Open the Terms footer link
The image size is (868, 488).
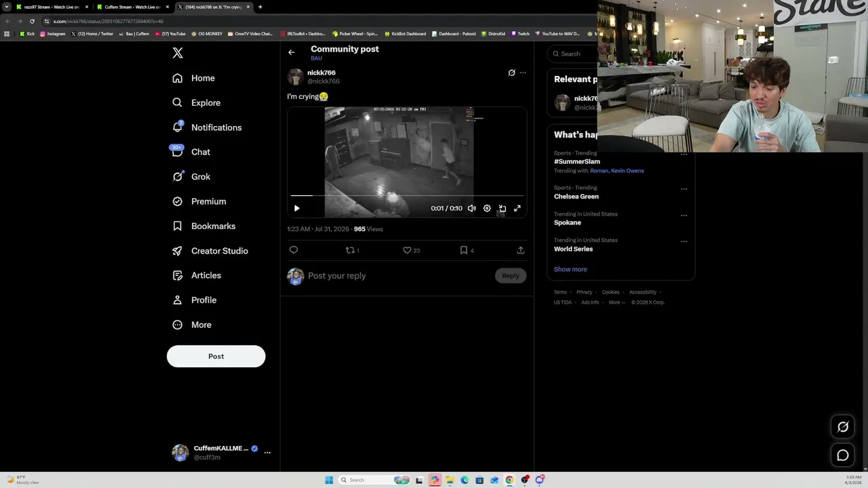point(560,292)
